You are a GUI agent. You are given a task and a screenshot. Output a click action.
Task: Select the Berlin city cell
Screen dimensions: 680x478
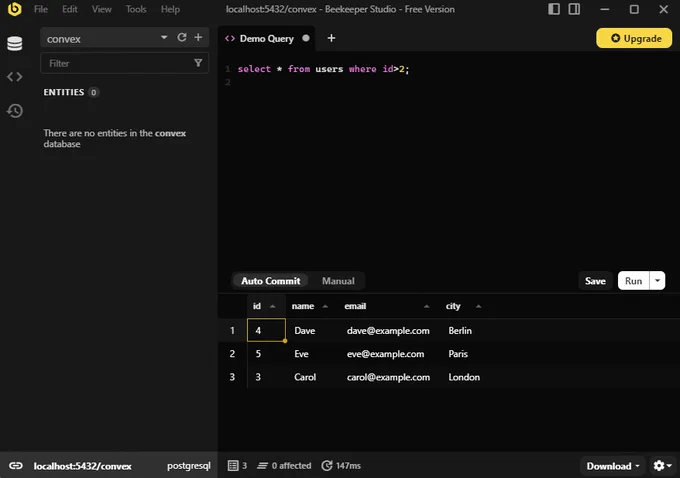click(x=464, y=331)
